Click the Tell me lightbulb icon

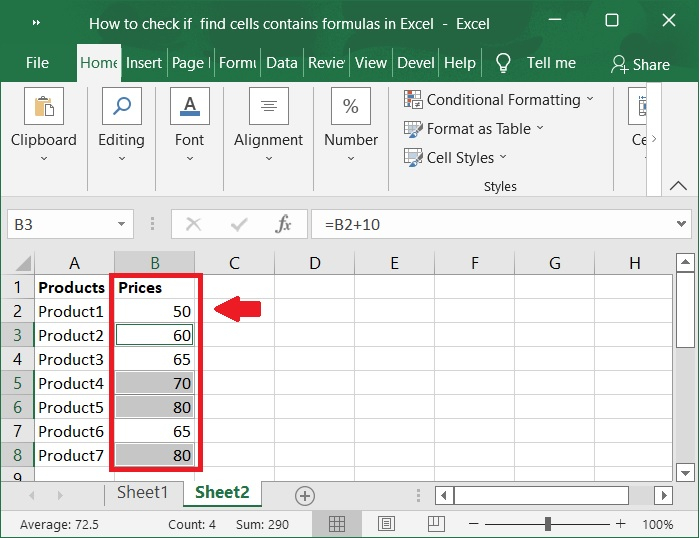(x=503, y=63)
